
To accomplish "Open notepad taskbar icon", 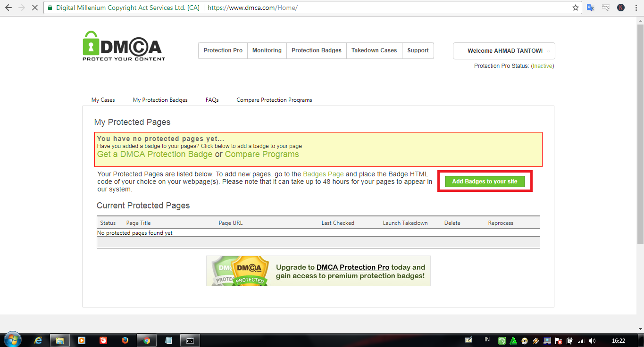I will pos(168,340).
